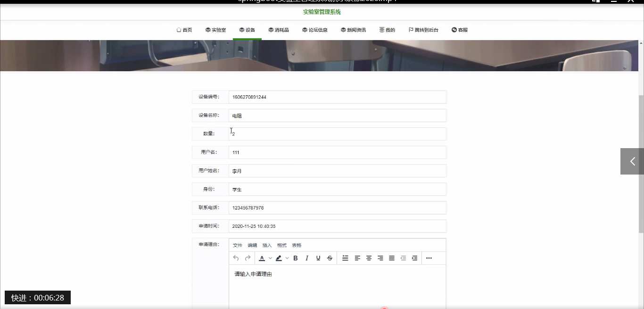Screen dimensions: 644x309
Task: Expand more toolbar options (three dots)
Action: 429,258
